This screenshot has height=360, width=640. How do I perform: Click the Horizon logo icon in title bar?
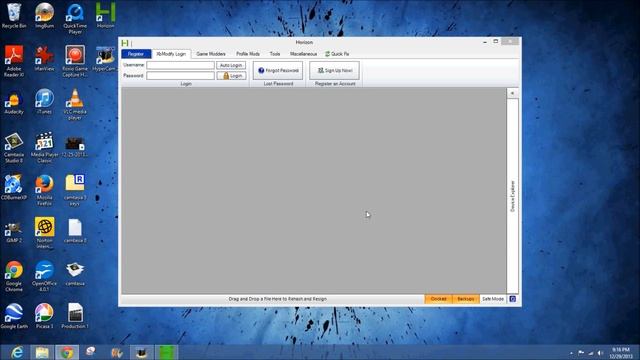125,42
